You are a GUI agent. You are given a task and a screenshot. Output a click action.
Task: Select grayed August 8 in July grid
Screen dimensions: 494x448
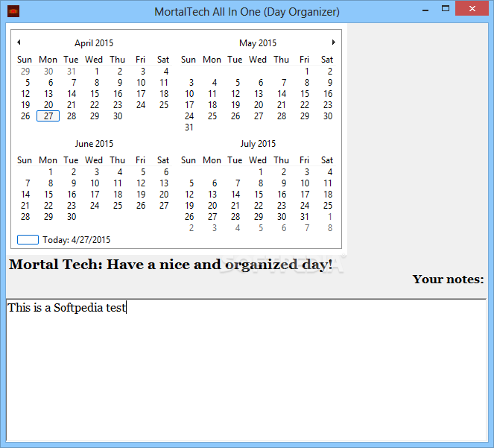(x=330, y=228)
